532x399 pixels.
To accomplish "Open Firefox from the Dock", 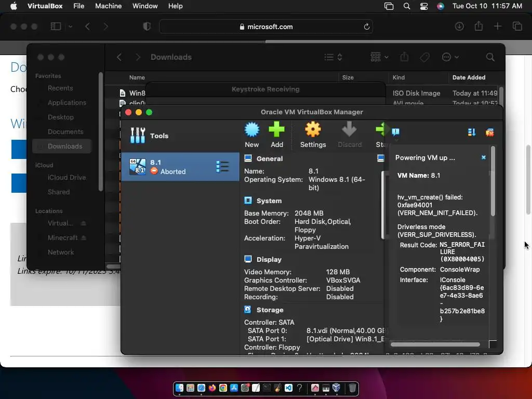I will 212,388.
